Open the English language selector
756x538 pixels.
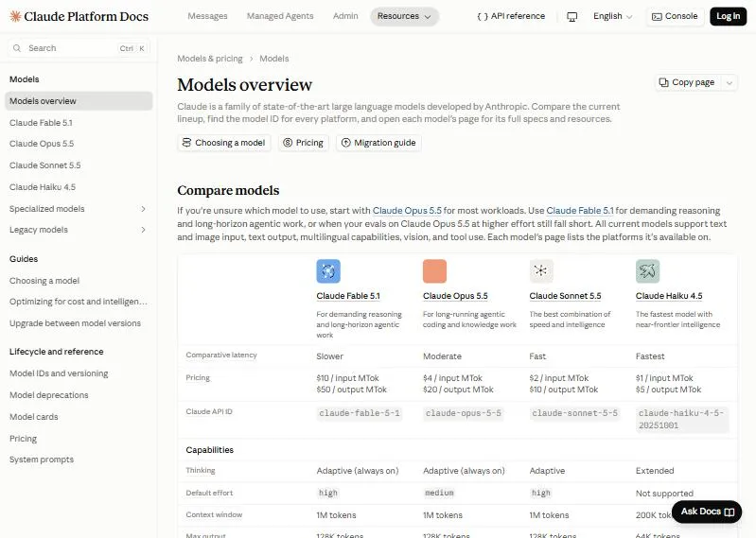(612, 16)
